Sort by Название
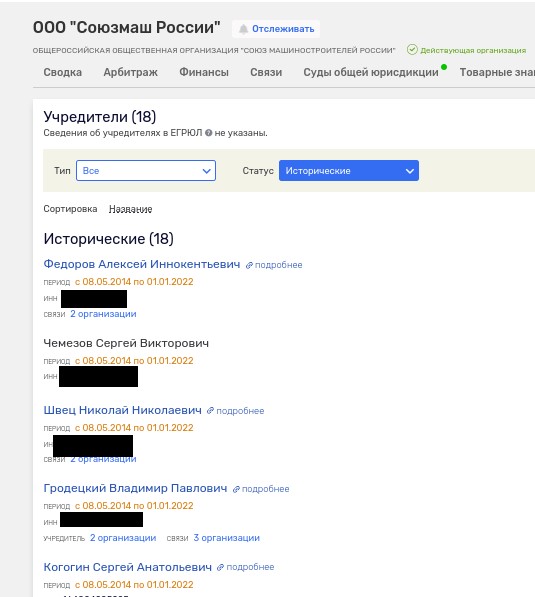 131,209
